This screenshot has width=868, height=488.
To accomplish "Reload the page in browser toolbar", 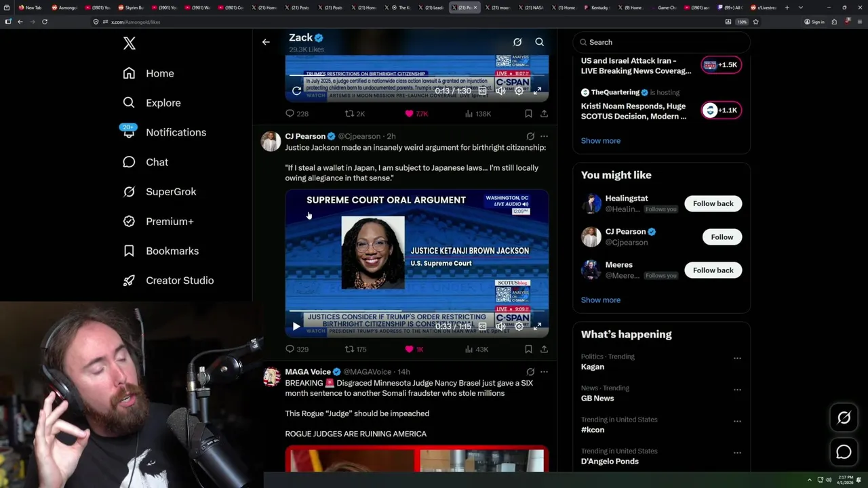I will coord(45,22).
